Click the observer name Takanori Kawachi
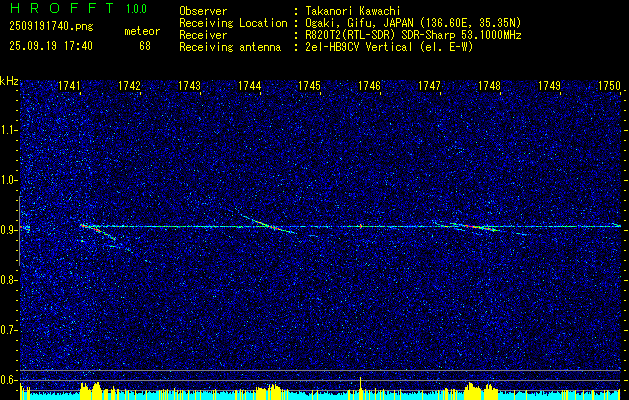 click(x=353, y=11)
